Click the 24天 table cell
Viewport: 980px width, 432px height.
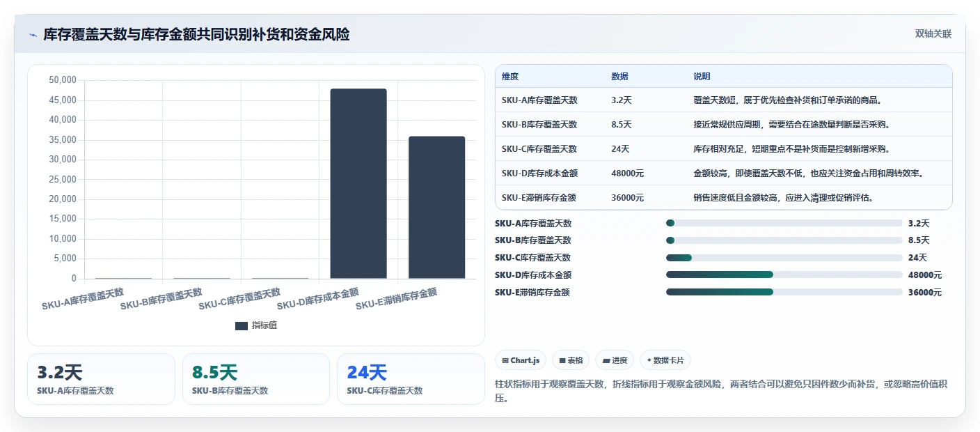[x=620, y=149]
